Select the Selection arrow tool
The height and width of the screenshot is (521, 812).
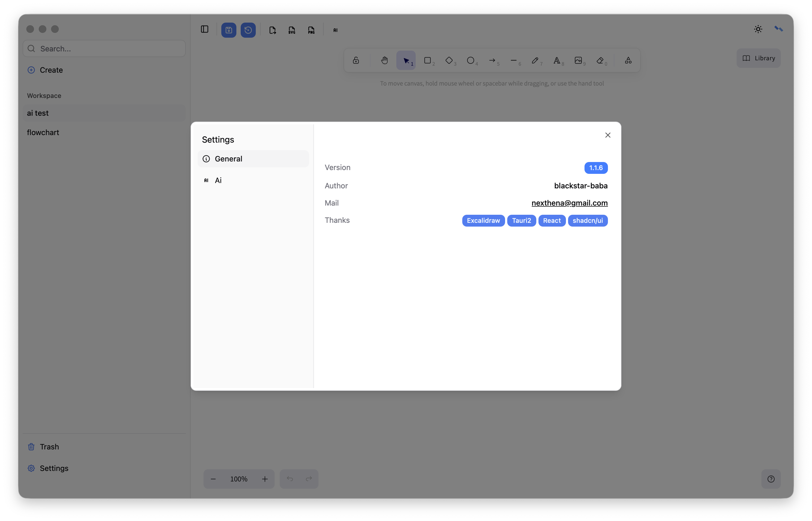406,61
